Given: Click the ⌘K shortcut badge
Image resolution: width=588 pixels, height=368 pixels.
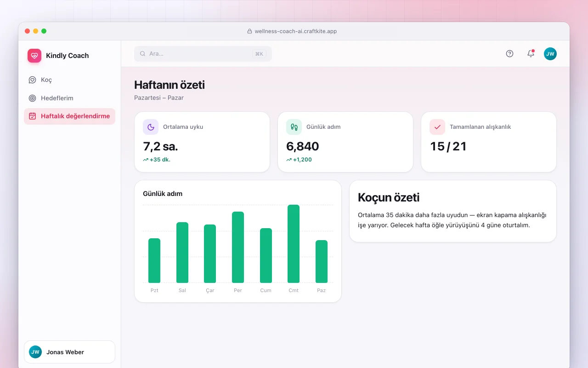Looking at the screenshot, I should 259,54.
